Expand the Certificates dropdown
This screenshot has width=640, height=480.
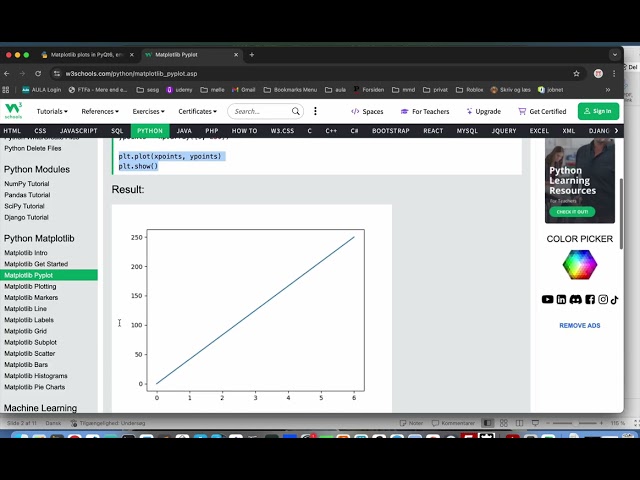[198, 111]
